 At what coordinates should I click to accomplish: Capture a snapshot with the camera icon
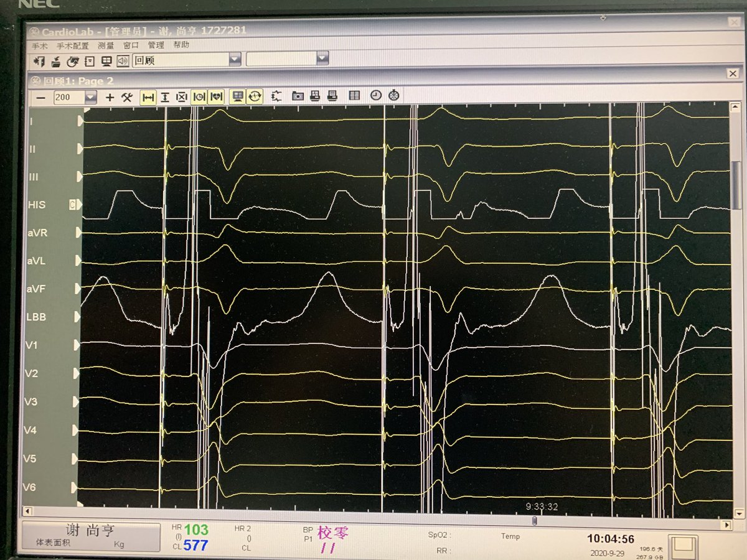pos(298,96)
